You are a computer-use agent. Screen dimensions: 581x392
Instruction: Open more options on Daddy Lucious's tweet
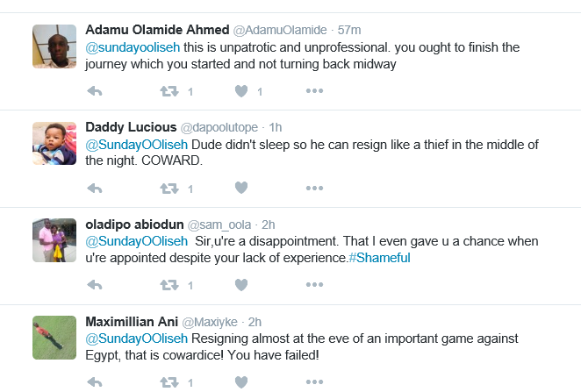tap(314, 188)
